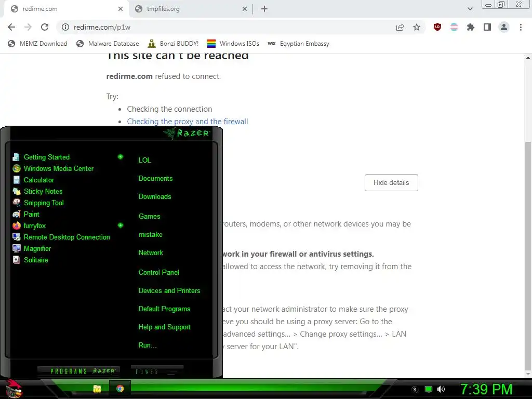Open the Run... dialog

pos(148,345)
